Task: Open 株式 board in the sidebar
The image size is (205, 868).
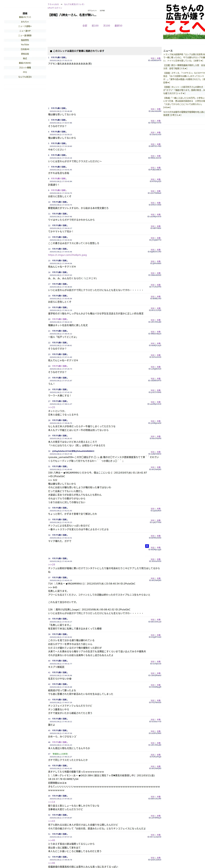Action: pos(25,58)
